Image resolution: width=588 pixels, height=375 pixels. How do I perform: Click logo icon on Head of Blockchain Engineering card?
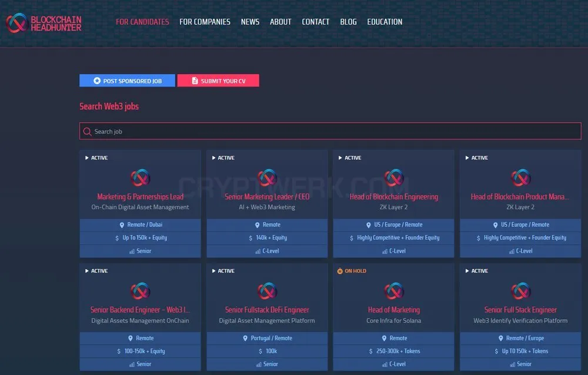[x=394, y=178]
